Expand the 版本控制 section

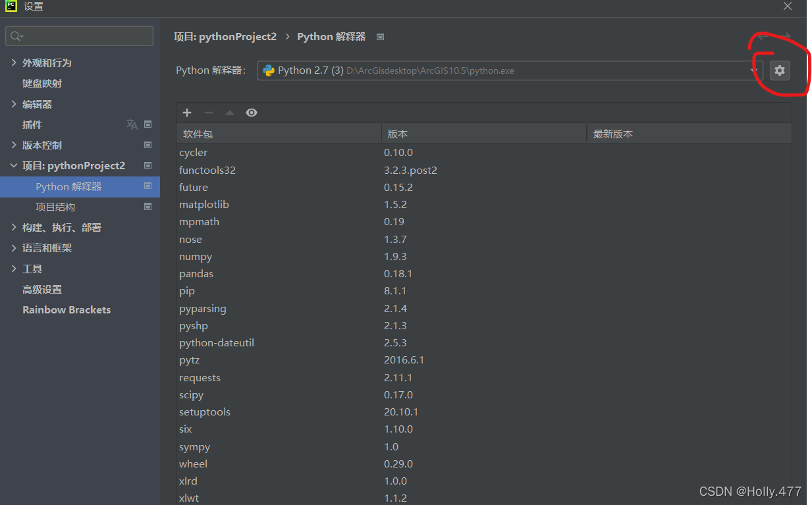(x=14, y=145)
